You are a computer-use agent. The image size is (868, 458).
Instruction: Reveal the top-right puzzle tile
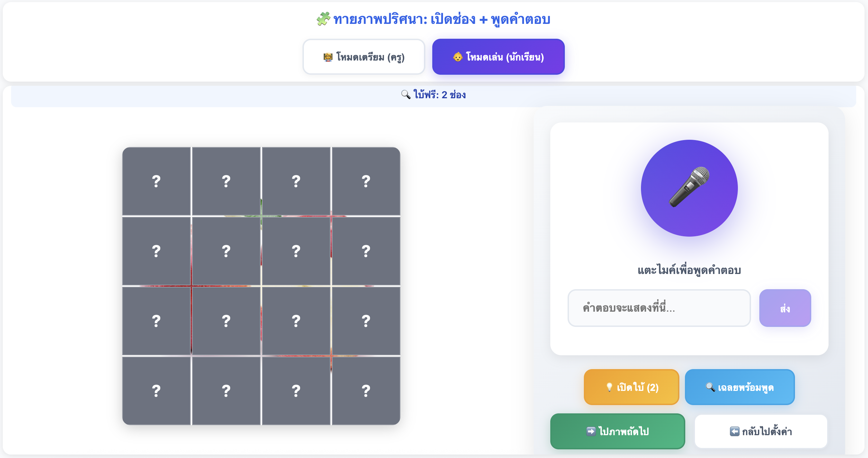[x=366, y=181]
